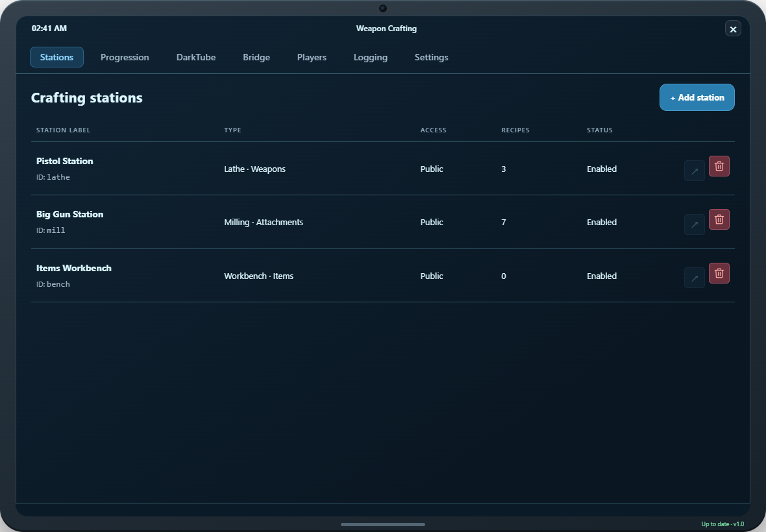
Task: Open the Big Gun Station arrow icon
Action: click(x=694, y=224)
